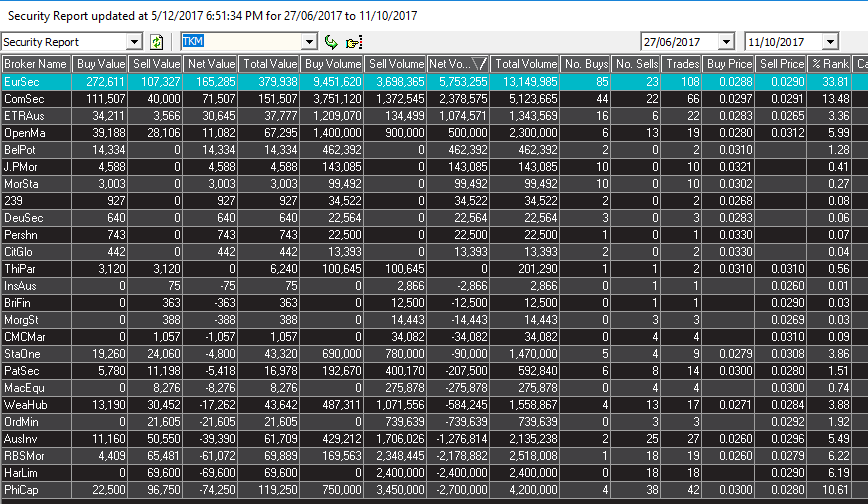Click PhiCap net volume -2,700,000
Screen dimensions: 868x504
[x=462, y=490]
